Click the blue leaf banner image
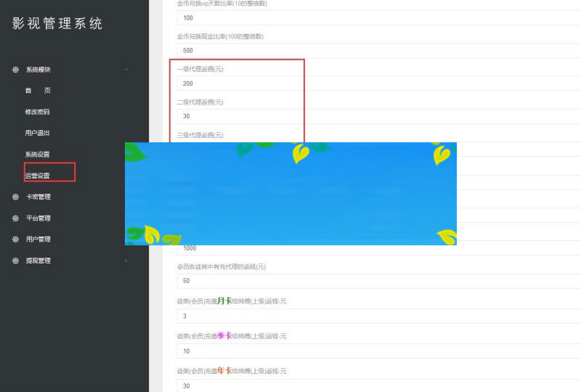The image size is (581, 392). tap(290, 194)
